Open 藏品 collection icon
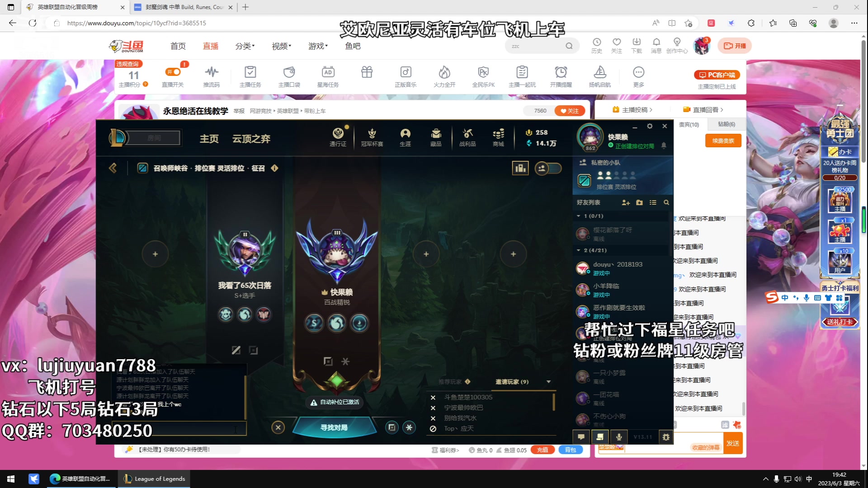868x488 pixels. pos(436,137)
